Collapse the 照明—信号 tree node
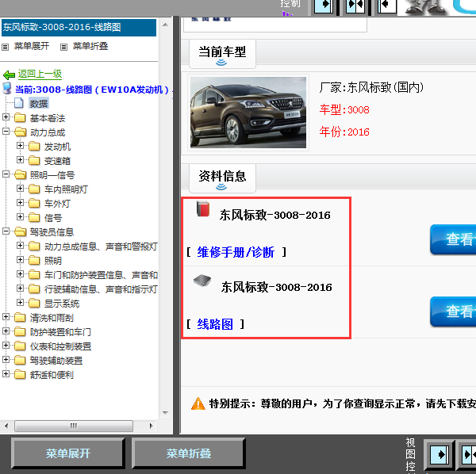 tap(6, 174)
